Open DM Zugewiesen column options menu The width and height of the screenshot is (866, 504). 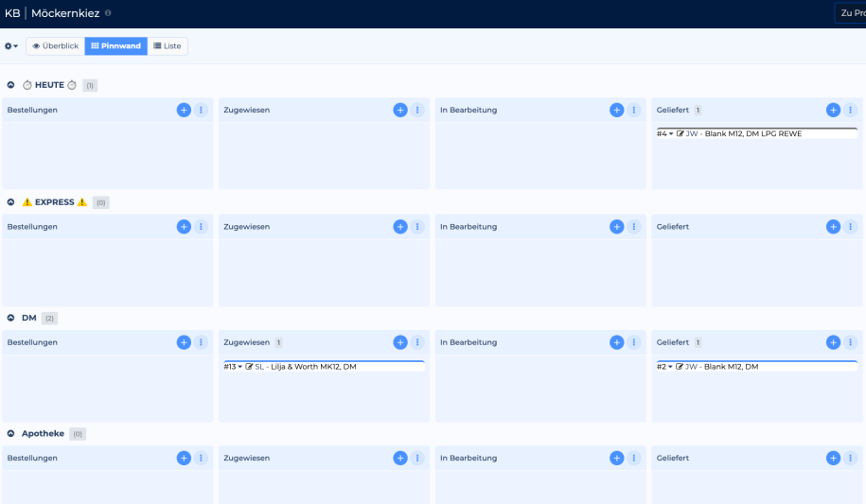point(417,342)
